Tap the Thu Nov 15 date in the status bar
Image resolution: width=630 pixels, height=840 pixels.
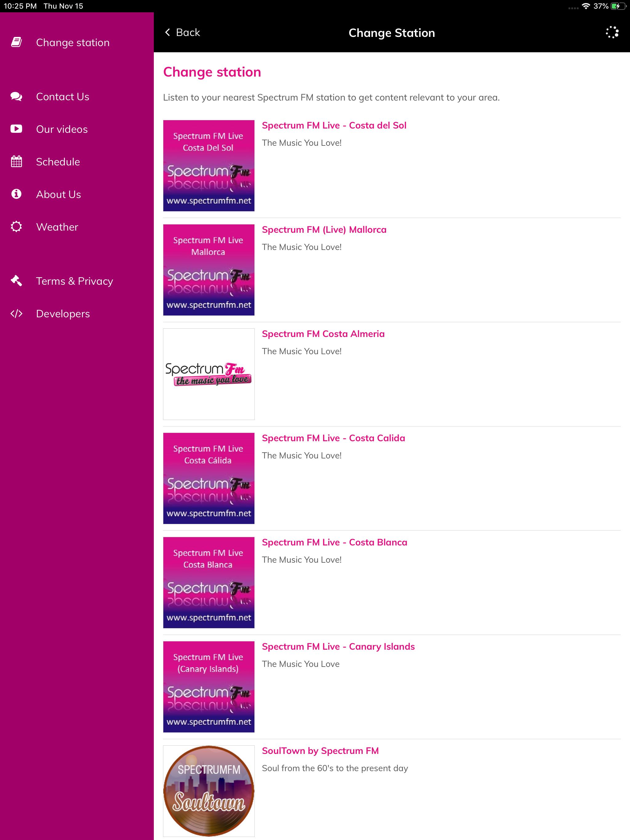coord(63,6)
